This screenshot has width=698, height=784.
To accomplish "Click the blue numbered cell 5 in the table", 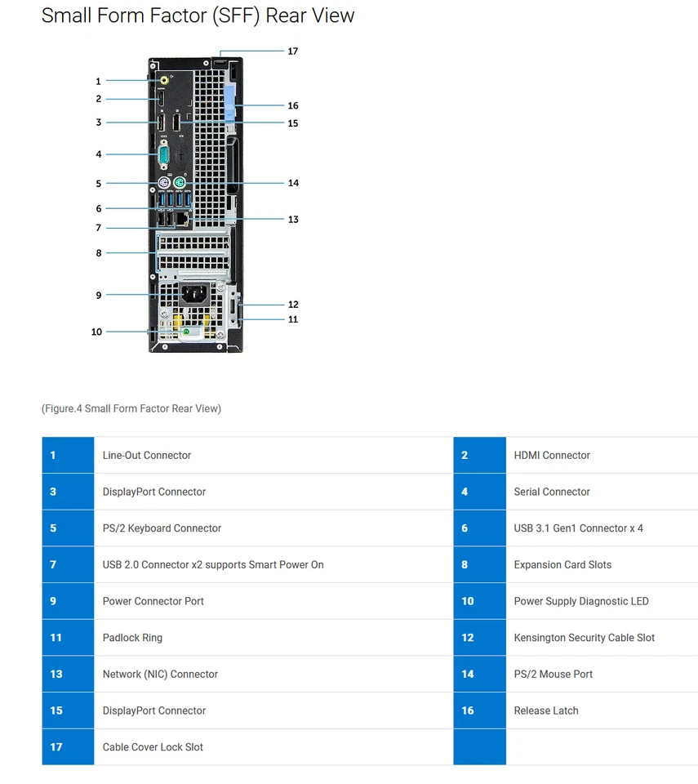I will pyautogui.click(x=68, y=528).
